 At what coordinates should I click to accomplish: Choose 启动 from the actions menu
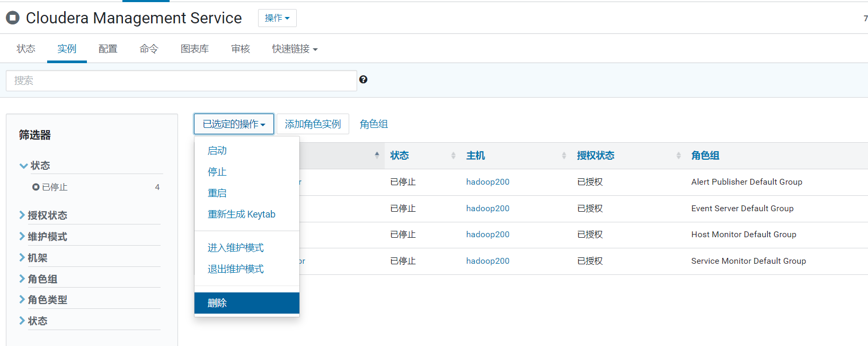(x=247, y=151)
